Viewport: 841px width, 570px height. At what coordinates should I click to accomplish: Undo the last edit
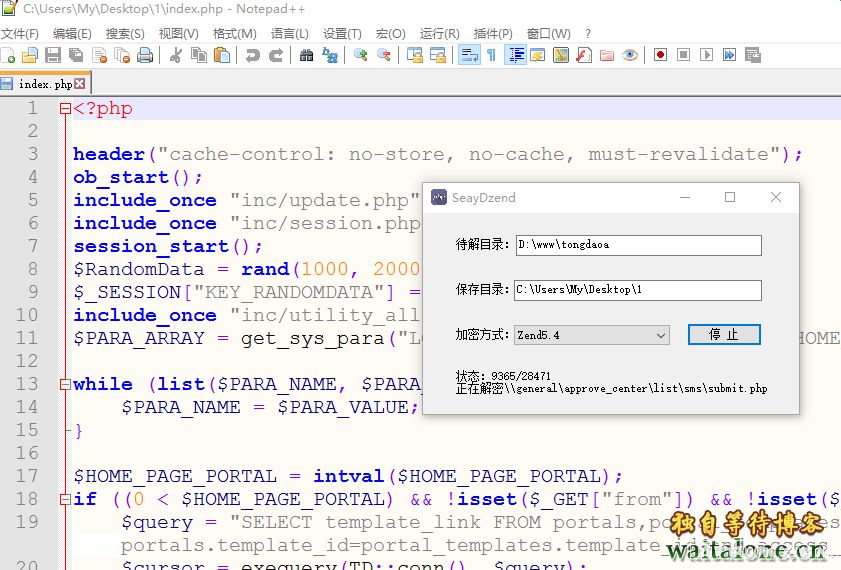click(252, 55)
